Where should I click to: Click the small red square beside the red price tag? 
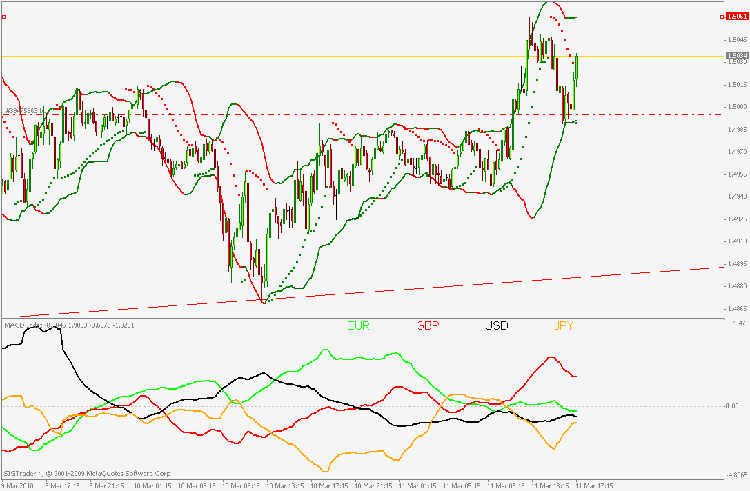[x=722, y=17]
